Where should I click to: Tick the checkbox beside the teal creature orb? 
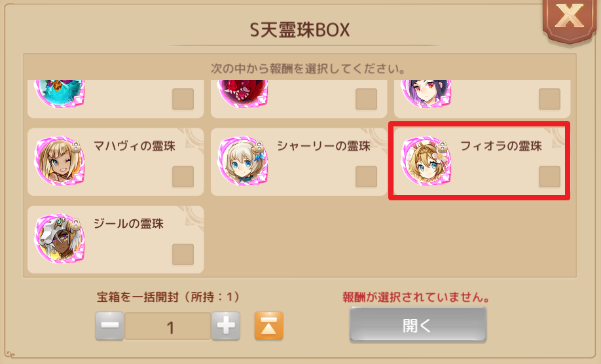coord(183,100)
